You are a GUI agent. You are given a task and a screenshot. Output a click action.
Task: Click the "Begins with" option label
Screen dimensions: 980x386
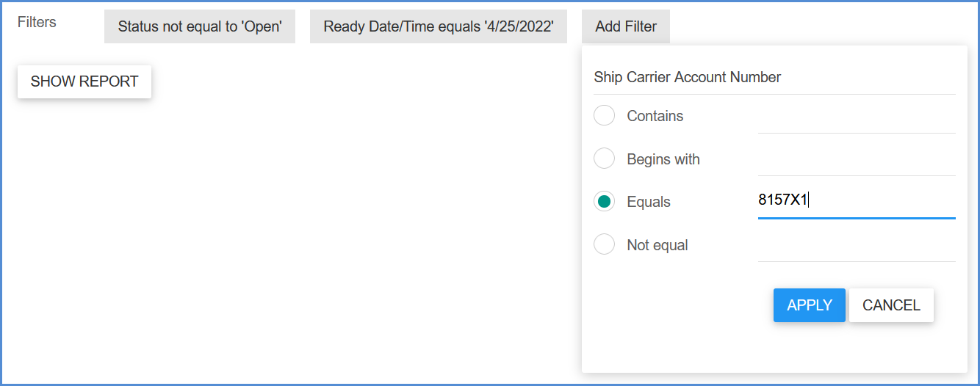tap(663, 159)
